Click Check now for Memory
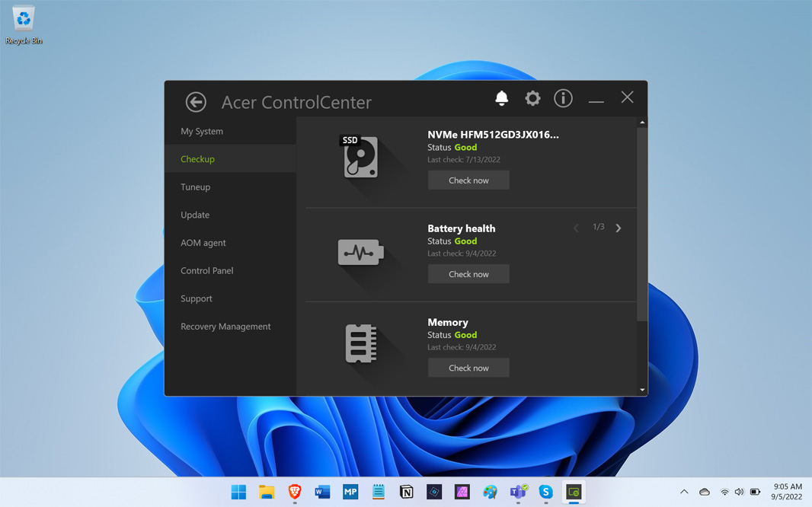Screen dimensions: 812x507 tap(468, 368)
